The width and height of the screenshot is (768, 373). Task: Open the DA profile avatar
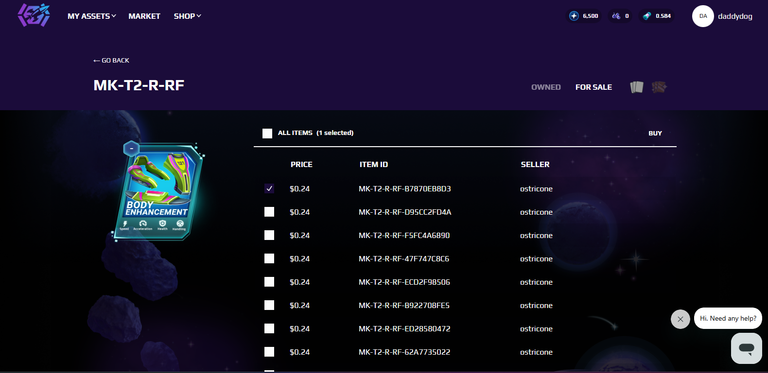pyautogui.click(x=702, y=16)
